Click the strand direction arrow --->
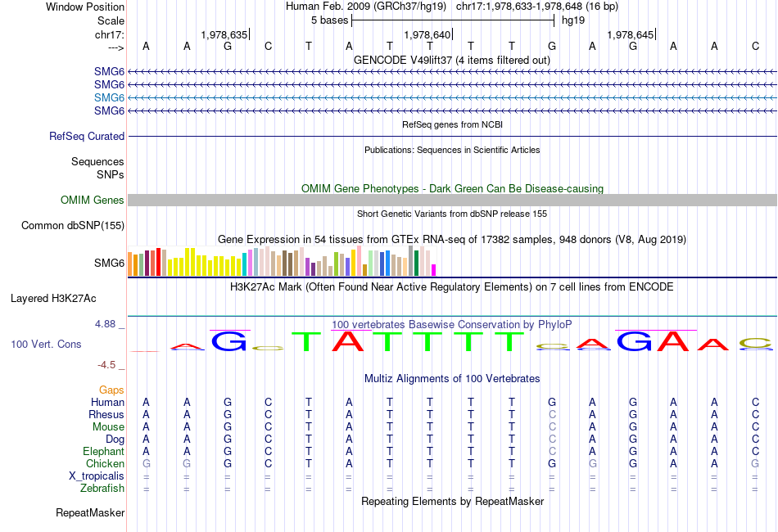 coord(116,47)
